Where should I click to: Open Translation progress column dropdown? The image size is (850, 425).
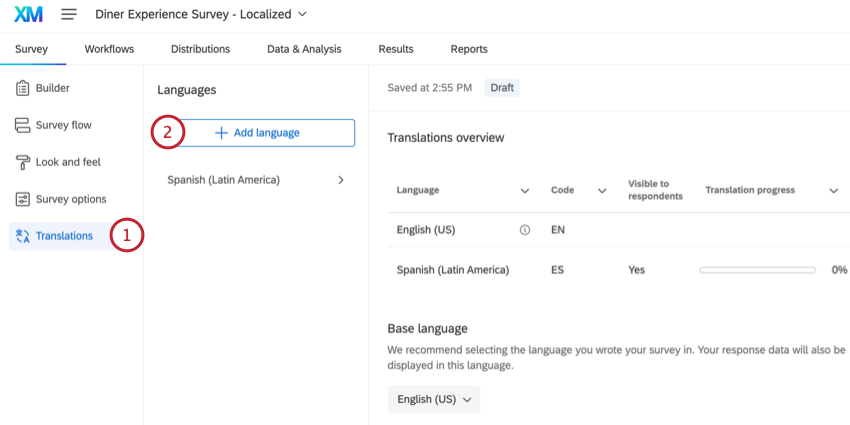coord(833,190)
